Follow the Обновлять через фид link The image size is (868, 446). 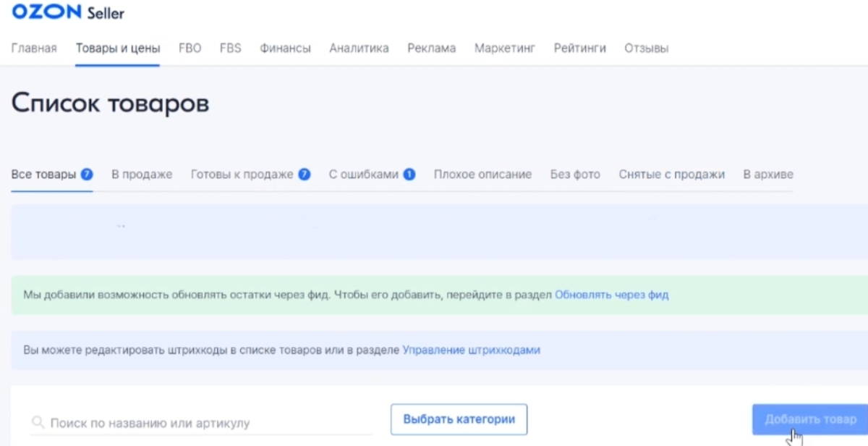click(x=611, y=295)
